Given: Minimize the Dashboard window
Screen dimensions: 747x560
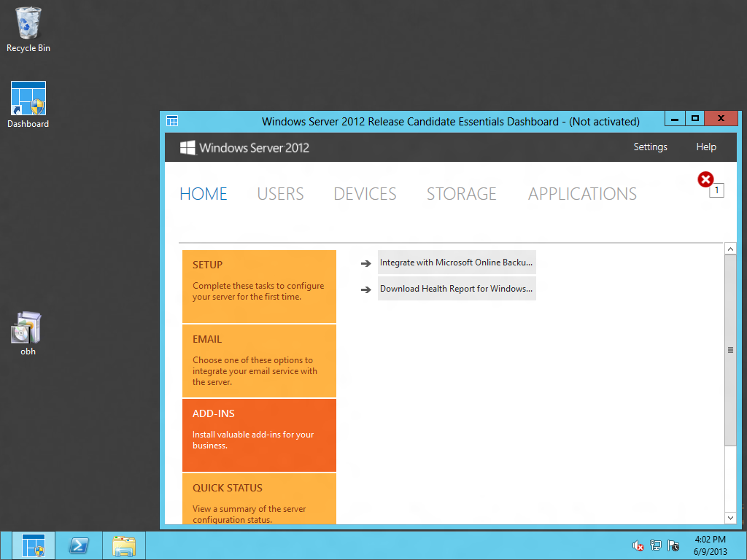Looking at the screenshot, I should (x=675, y=119).
